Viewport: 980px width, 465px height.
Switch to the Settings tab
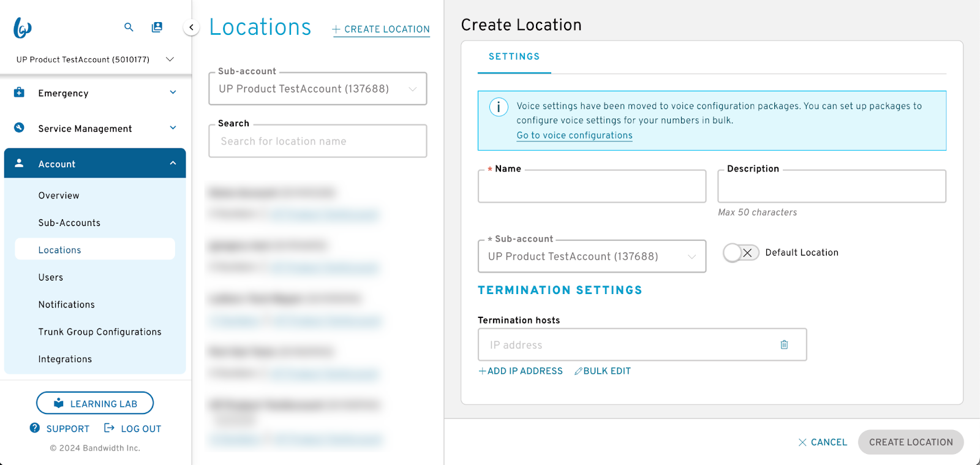[514, 57]
